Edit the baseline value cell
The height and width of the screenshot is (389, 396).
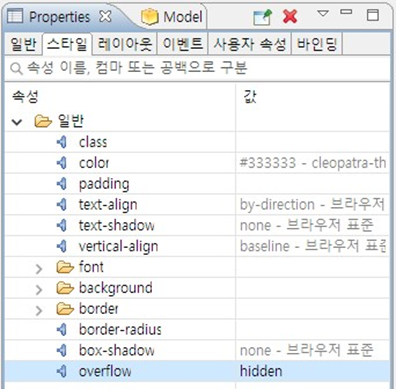pyautogui.click(x=313, y=246)
